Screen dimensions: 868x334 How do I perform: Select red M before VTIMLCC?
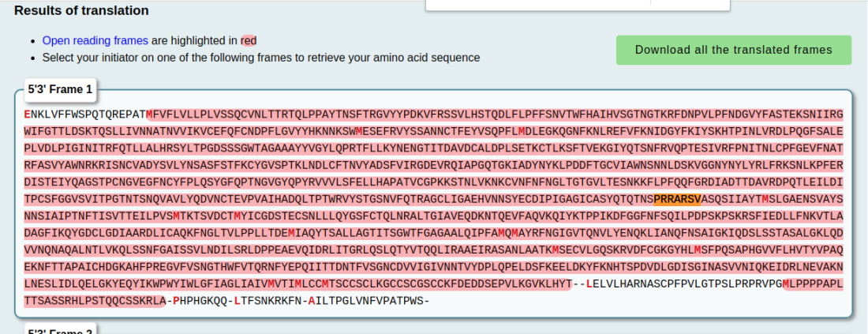[x=271, y=283]
